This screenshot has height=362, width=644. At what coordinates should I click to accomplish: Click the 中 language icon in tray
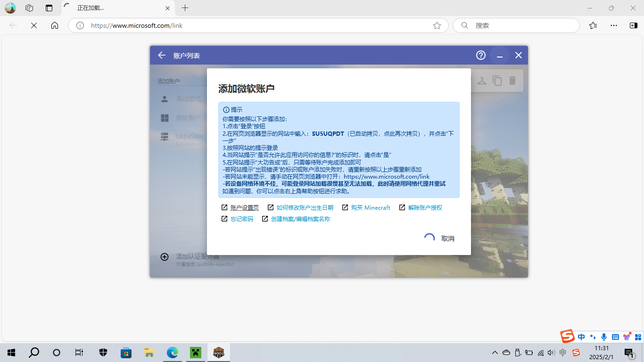(x=563, y=353)
